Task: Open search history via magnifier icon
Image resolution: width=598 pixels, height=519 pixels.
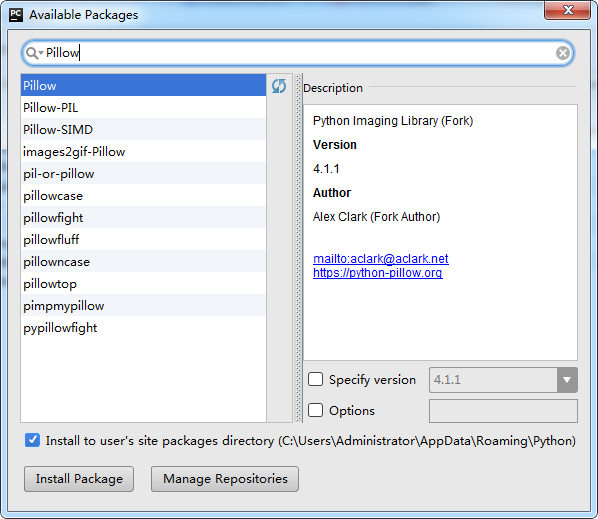Action: click(x=34, y=53)
